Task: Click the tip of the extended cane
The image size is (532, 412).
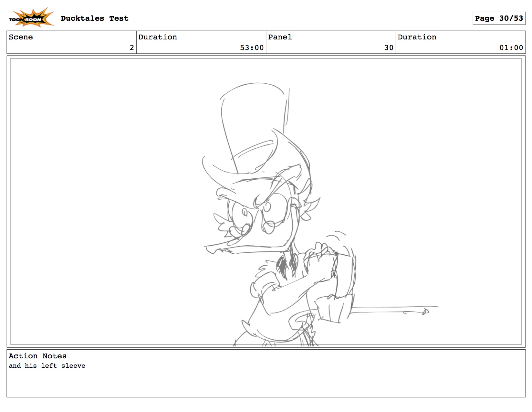Action: click(426, 311)
